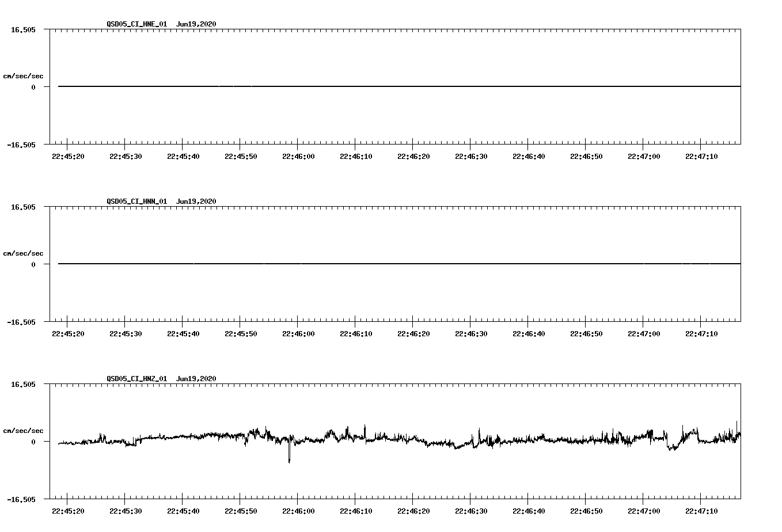This screenshot has height=532, width=782.
Task: Click the 0 axis value on HNZ chart
Action: click(33, 442)
